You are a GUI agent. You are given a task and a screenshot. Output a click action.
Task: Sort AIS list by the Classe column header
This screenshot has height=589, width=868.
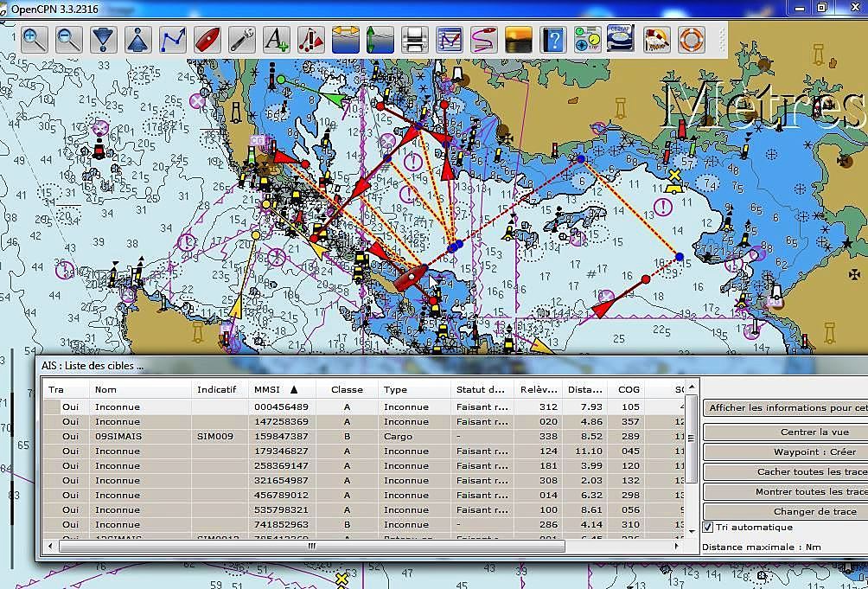click(347, 390)
